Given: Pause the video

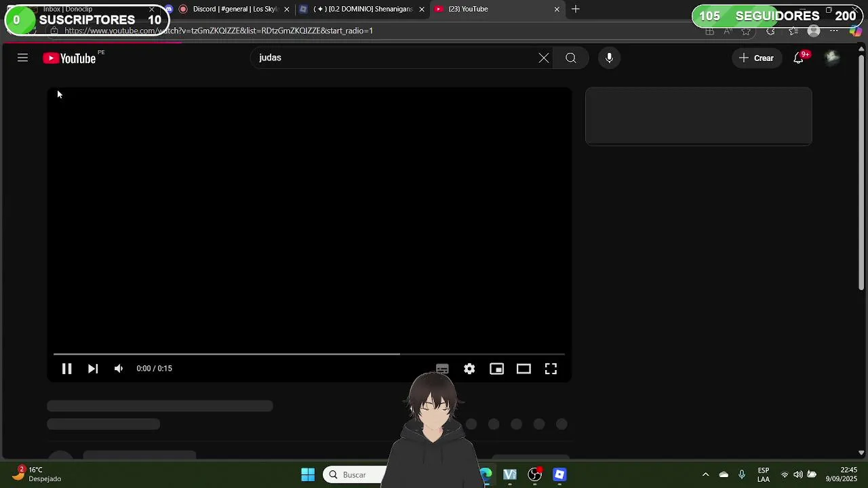Looking at the screenshot, I should (66, 369).
